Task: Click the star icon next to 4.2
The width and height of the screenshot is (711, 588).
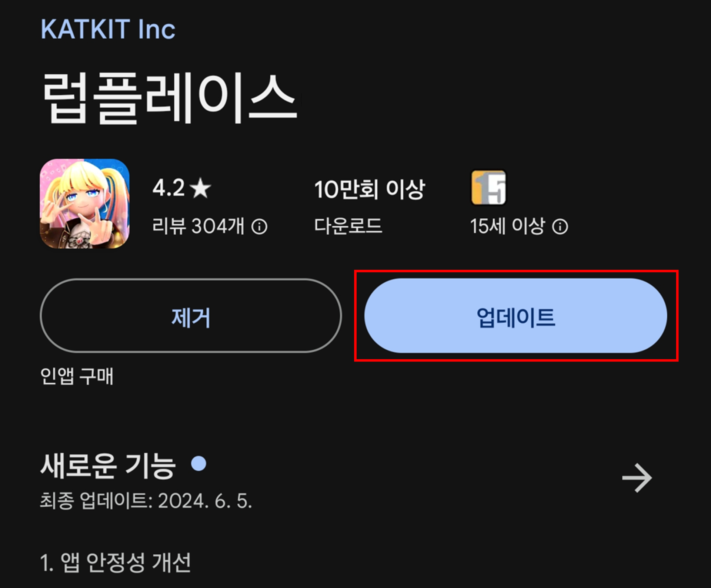Action: [x=200, y=188]
